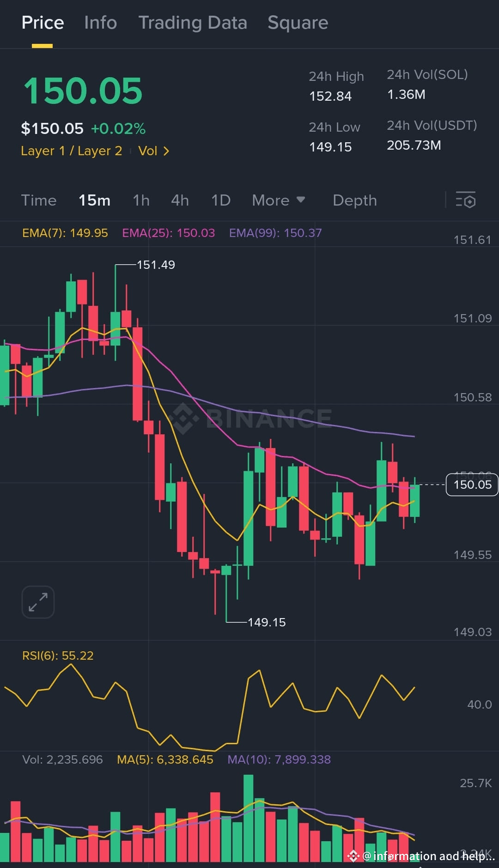
Task: Select the 1D interval
Action: coord(221,200)
